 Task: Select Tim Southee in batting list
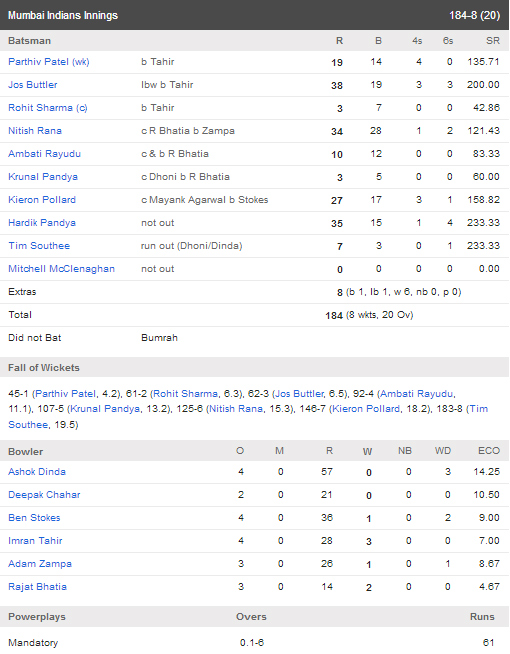click(x=39, y=245)
